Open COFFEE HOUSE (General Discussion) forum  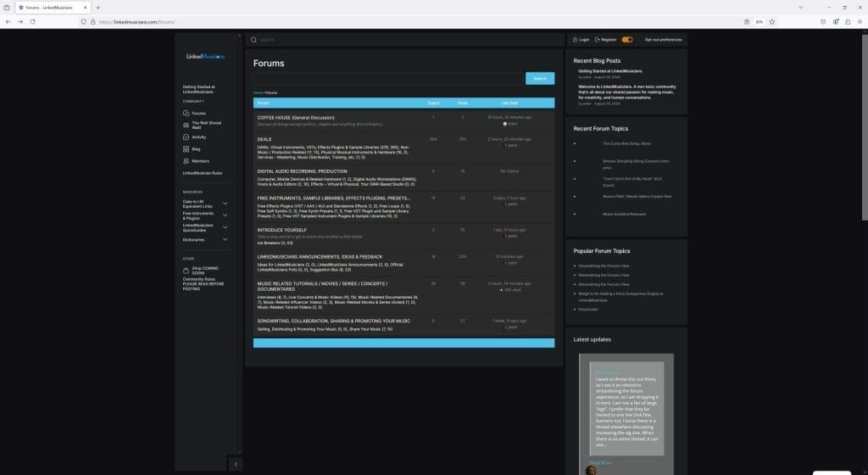pos(296,117)
